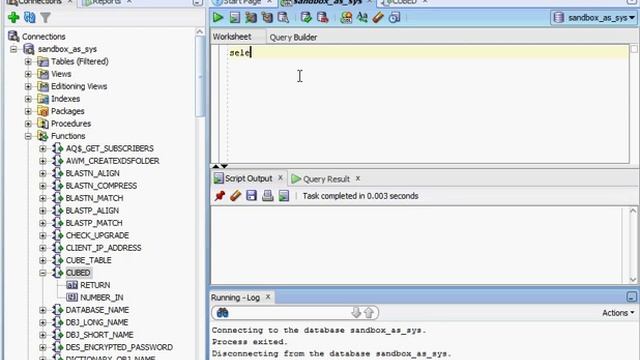Close the Query Result tab
Image resolution: width=640 pixels, height=360 pixels.
click(358, 178)
